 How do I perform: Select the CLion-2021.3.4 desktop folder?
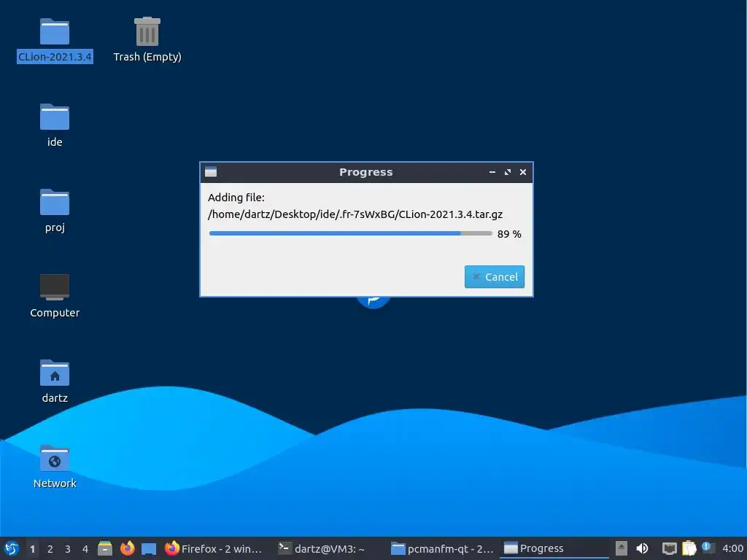pos(55,41)
